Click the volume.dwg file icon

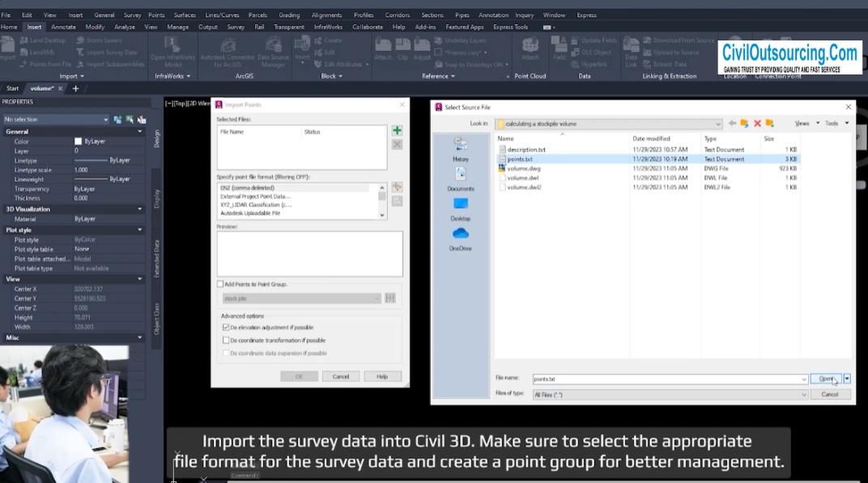[x=501, y=168]
